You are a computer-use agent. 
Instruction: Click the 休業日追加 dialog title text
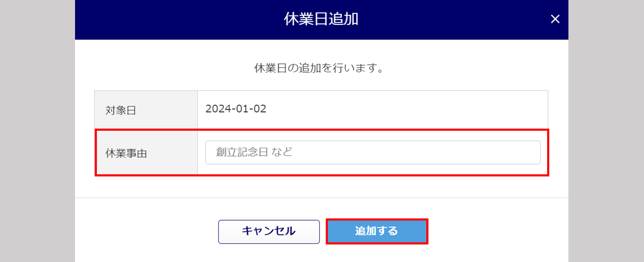click(x=321, y=20)
